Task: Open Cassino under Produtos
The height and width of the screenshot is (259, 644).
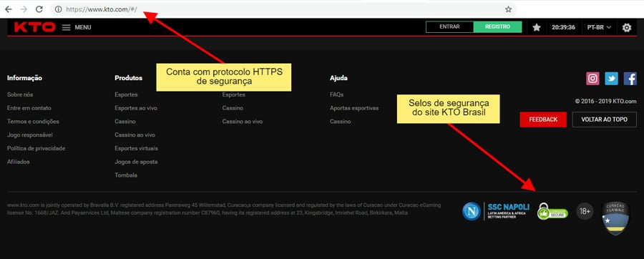Action: point(125,122)
